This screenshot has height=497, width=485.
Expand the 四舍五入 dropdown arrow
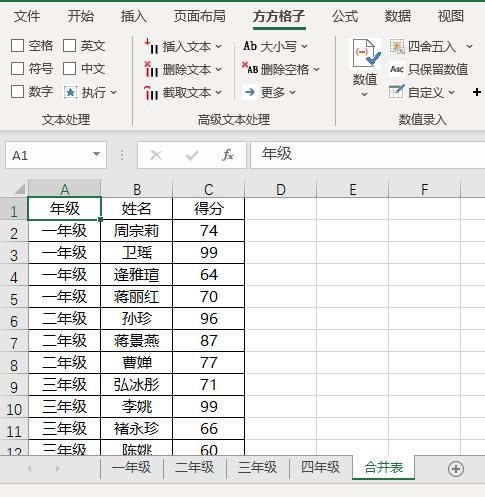[469, 46]
